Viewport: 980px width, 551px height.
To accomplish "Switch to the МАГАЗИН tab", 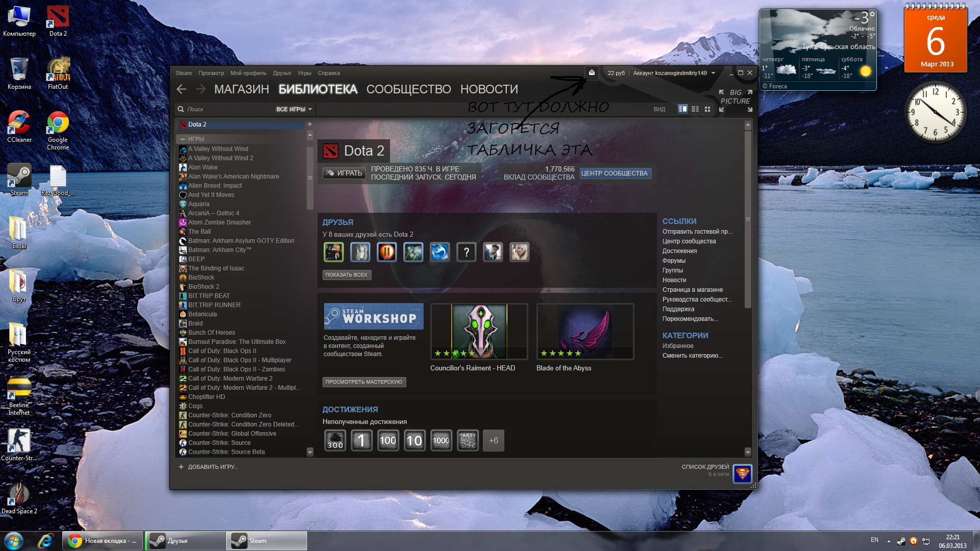I will tap(241, 89).
